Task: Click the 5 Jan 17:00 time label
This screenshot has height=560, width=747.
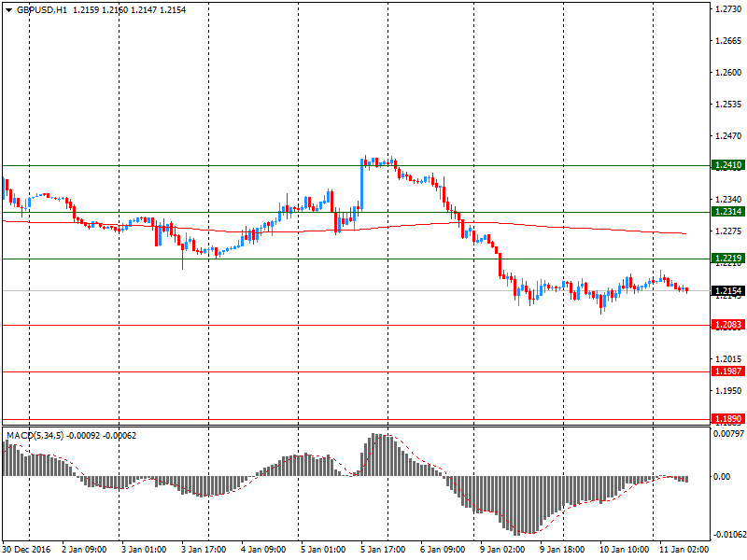Action: pyautogui.click(x=383, y=550)
